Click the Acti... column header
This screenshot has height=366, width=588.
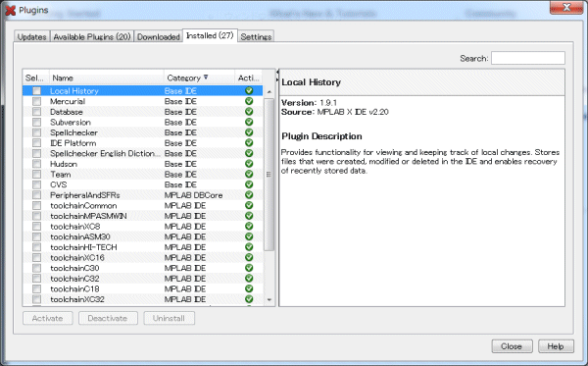248,78
